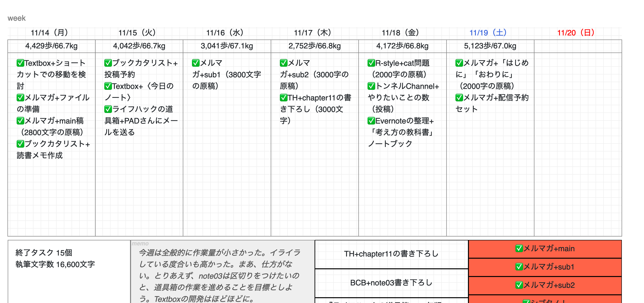Select the 11/19（土）blue date header

coord(488,33)
